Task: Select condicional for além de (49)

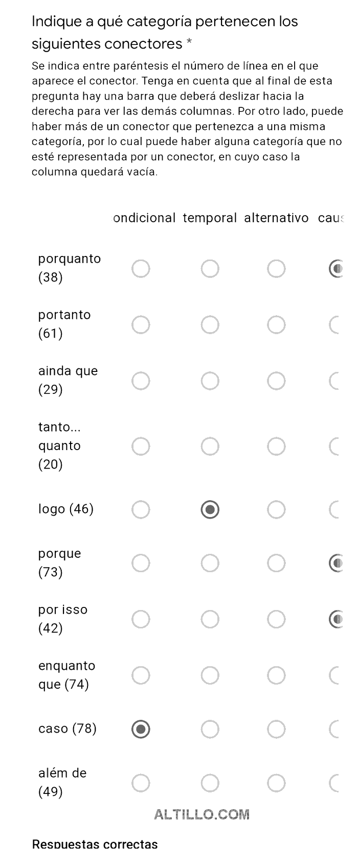Action: [x=141, y=783]
